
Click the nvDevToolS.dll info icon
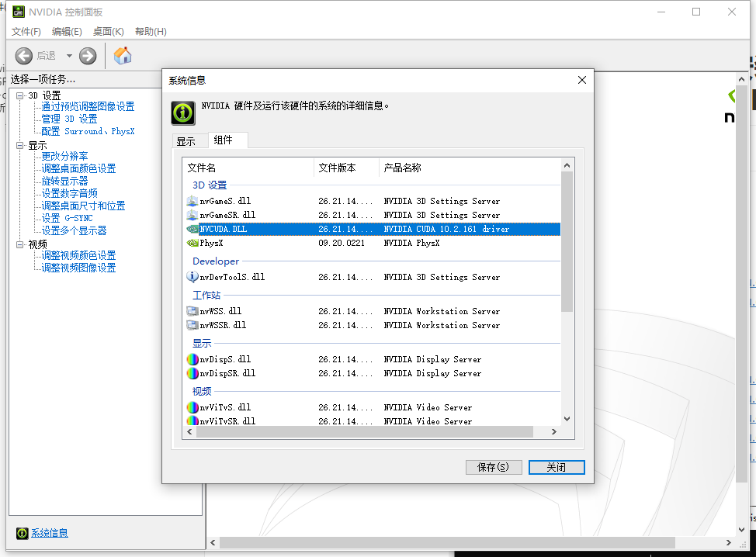192,277
